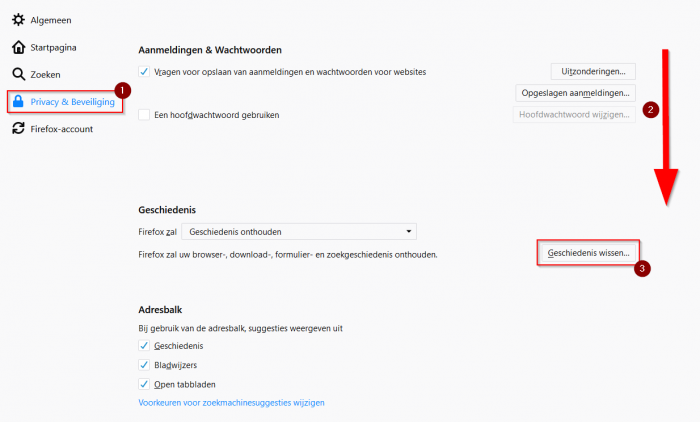The image size is (700, 422).
Task: Click the Zoeken magnifier icon
Action: coord(18,74)
